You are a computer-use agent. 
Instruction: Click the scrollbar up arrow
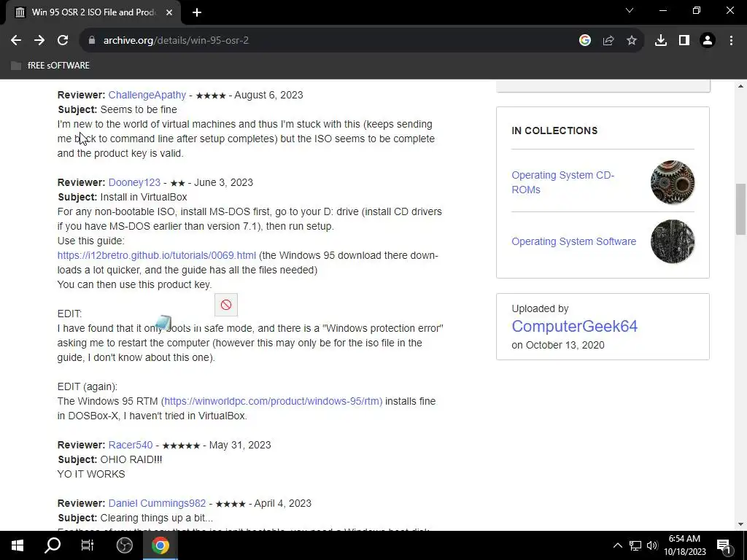[x=740, y=86]
